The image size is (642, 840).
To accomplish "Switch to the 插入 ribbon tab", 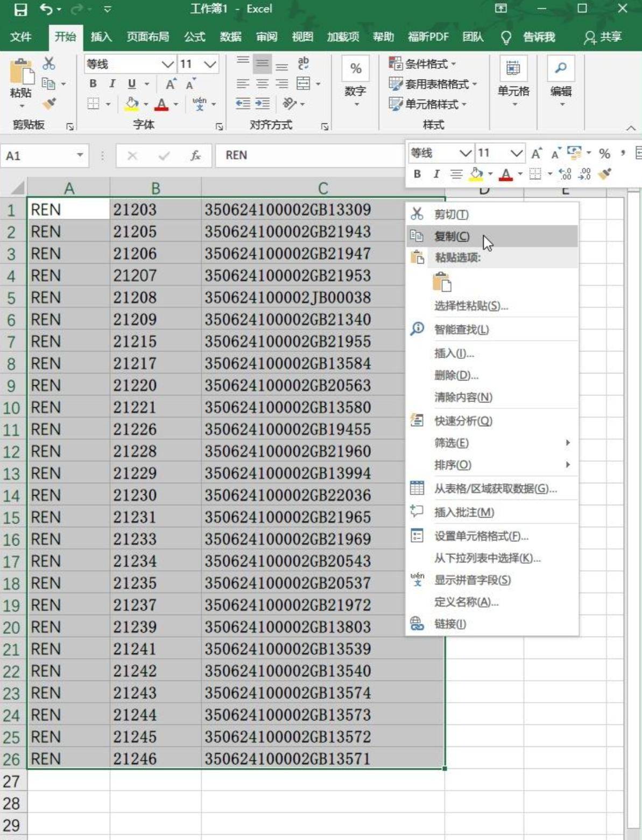I will (x=101, y=37).
